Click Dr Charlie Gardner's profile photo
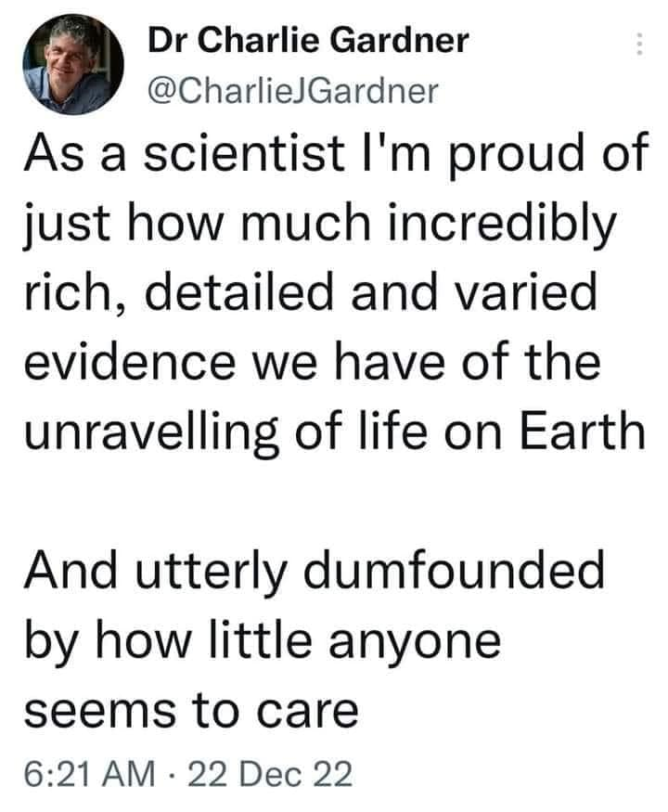This screenshot has height=812, width=668. pyautogui.click(x=73, y=64)
